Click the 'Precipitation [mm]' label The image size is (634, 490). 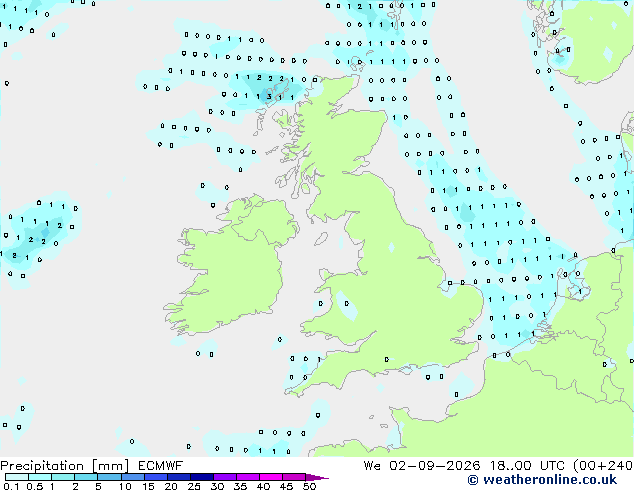64,466
